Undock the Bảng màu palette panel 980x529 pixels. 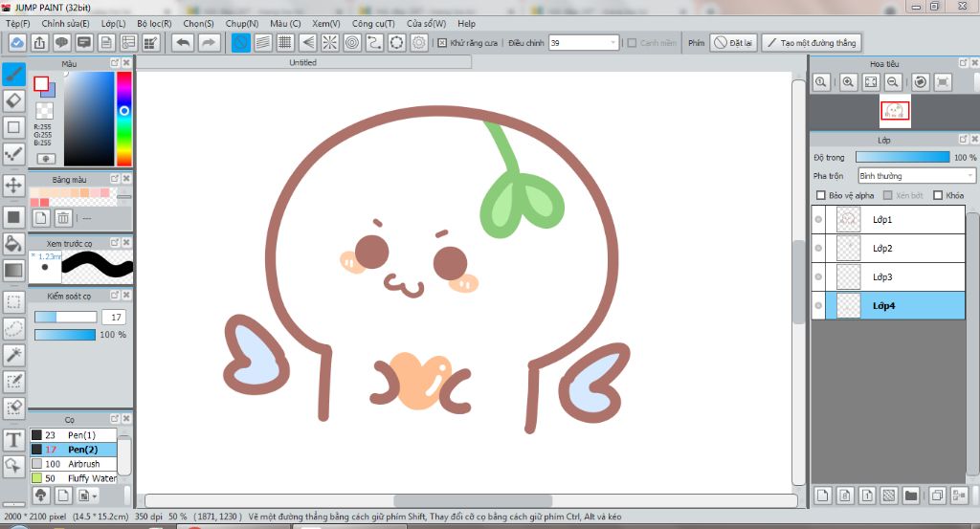pos(115,179)
